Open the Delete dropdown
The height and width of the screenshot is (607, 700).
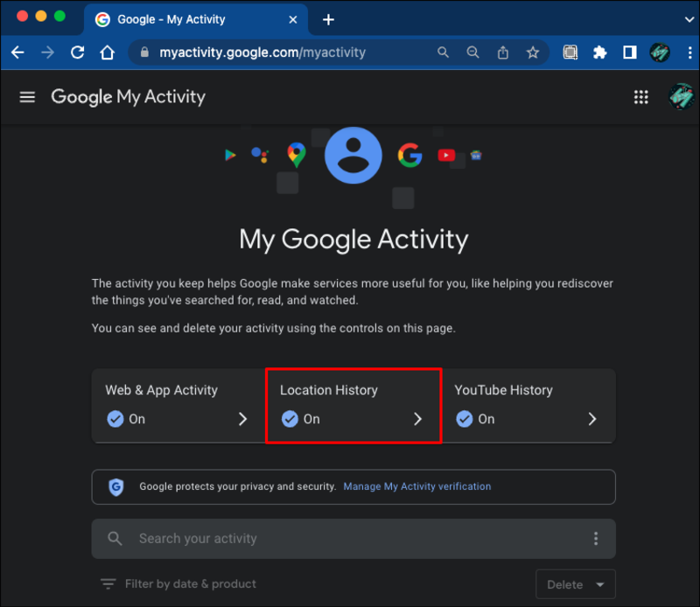tap(576, 584)
